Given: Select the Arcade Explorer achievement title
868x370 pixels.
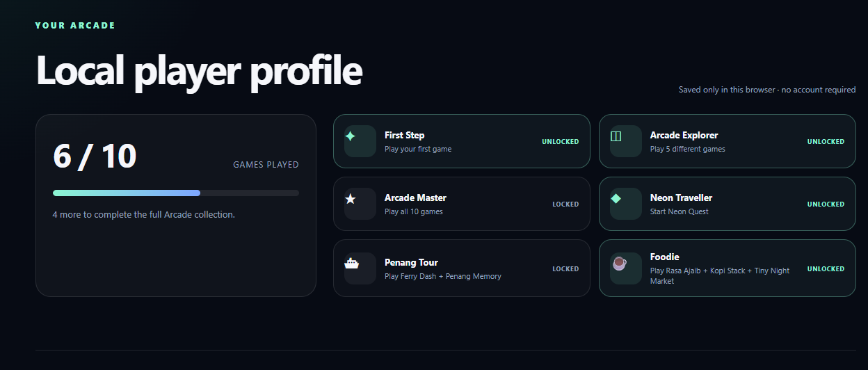Looking at the screenshot, I should (684, 135).
